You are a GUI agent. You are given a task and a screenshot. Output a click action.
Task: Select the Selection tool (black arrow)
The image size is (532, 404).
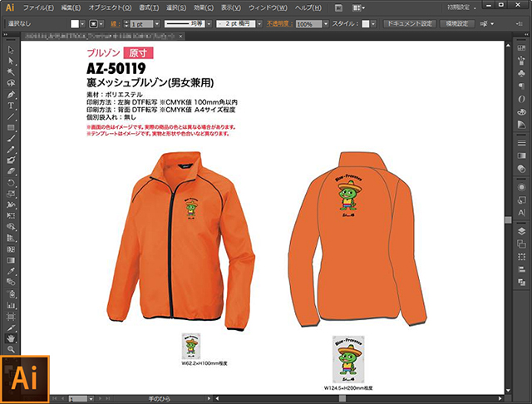pyautogui.click(x=10, y=50)
